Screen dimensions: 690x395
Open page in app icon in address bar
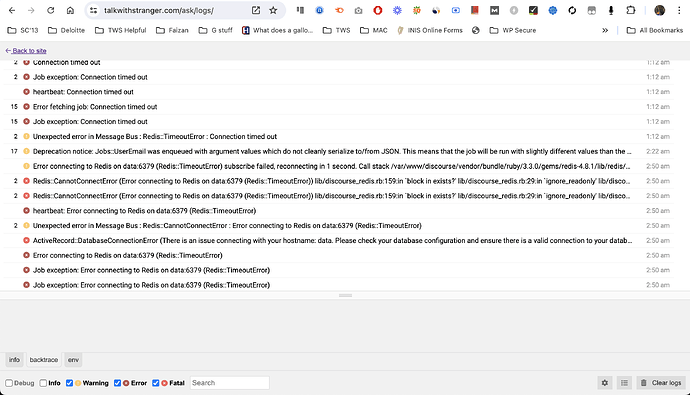(256, 10)
